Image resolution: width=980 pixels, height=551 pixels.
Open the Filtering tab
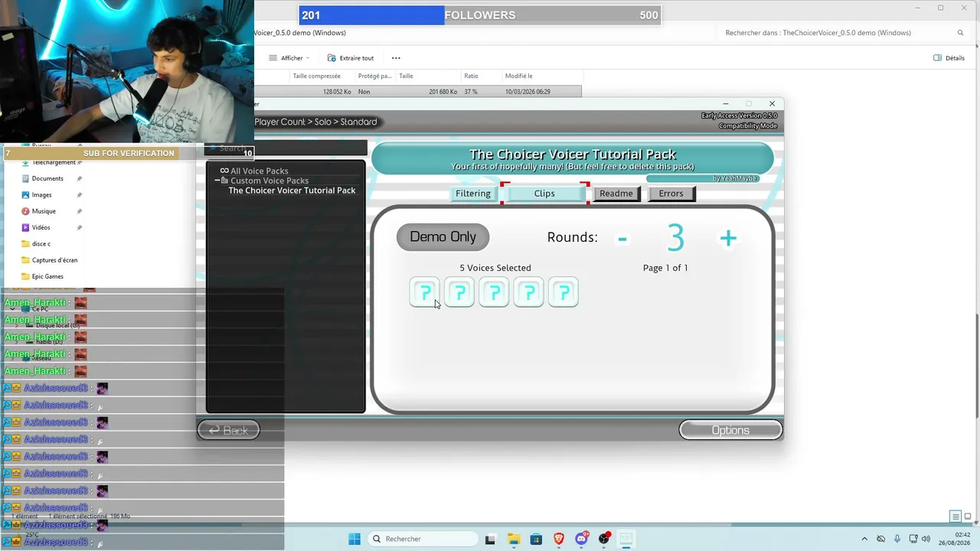(473, 194)
